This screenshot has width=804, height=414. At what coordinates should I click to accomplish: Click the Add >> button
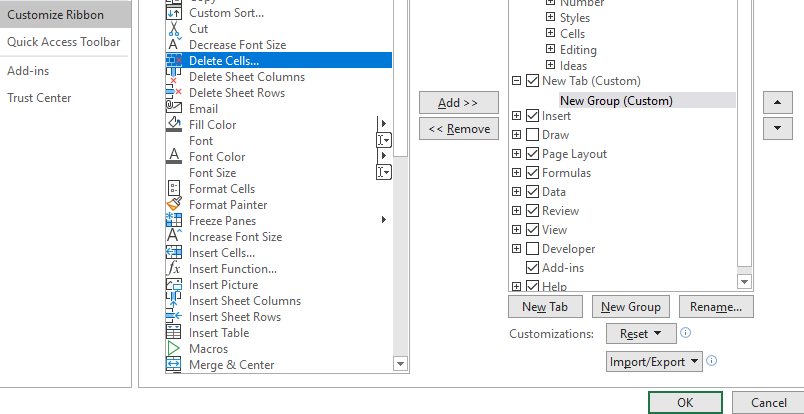point(458,103)
